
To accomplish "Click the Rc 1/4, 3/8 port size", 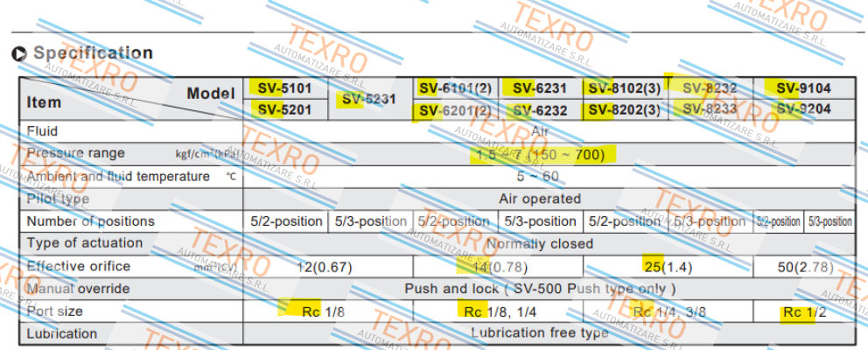I will pos(669,311).
